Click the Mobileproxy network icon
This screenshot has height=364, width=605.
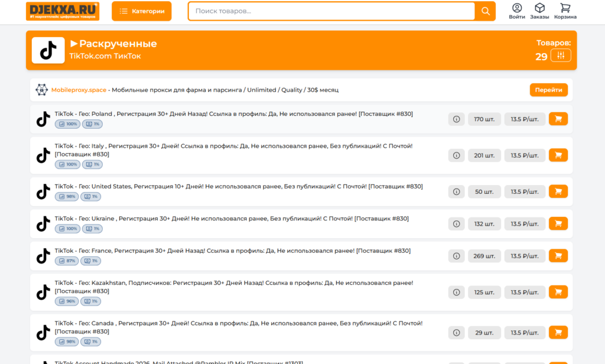click(42, 90)
